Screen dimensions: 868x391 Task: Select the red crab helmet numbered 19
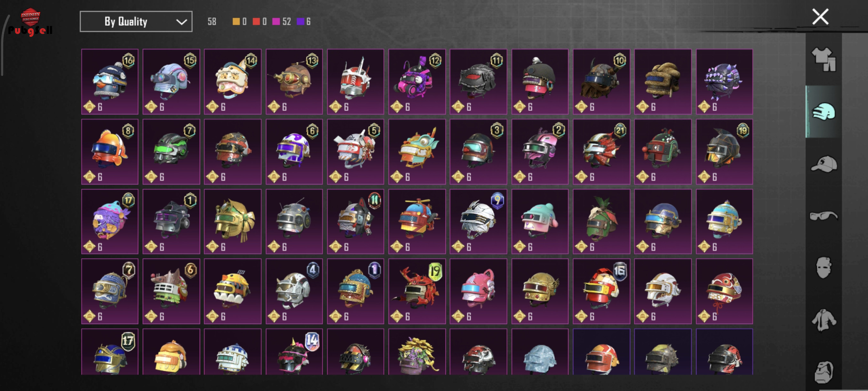[417, 291]
